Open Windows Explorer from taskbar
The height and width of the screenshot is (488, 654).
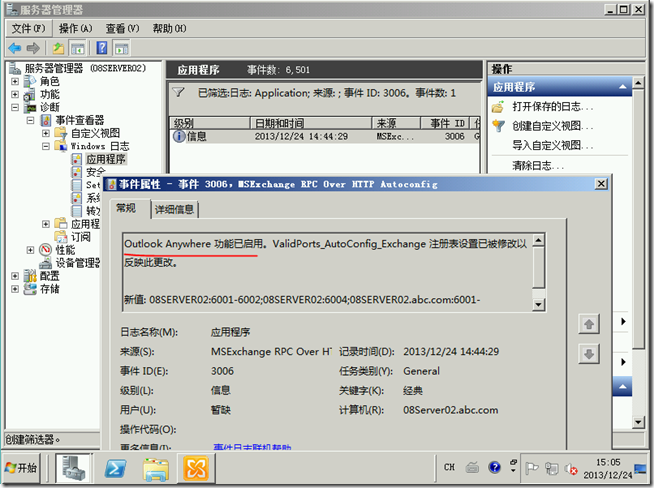[x=156, y=469]
